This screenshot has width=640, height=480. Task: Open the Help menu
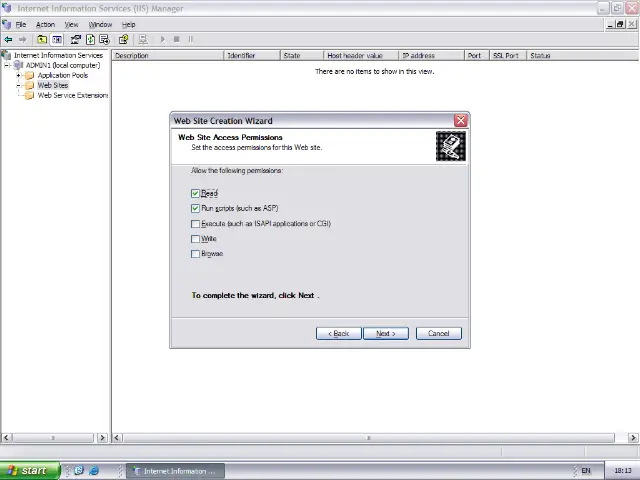(x=129, y=24)
